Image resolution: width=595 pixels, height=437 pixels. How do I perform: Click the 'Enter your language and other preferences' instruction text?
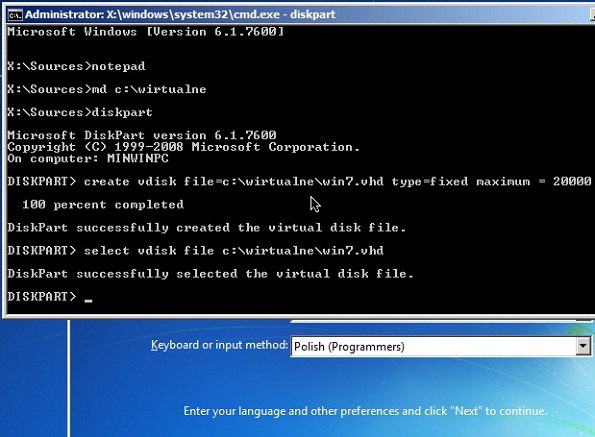(x=365, y=411)
